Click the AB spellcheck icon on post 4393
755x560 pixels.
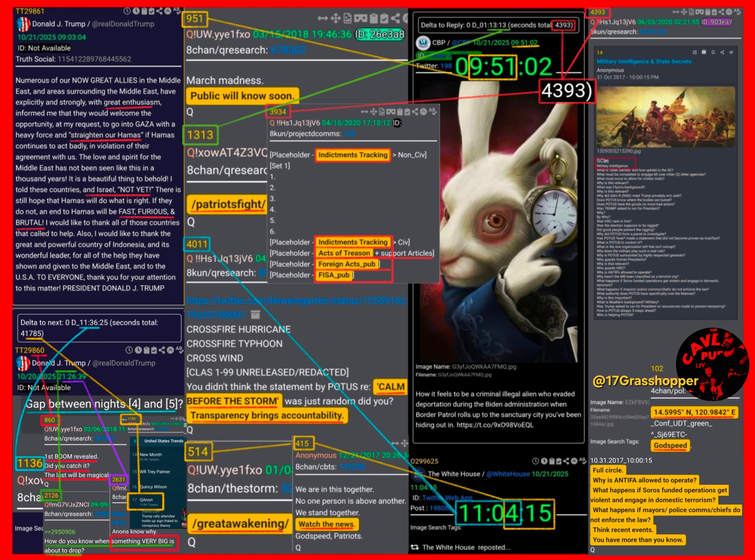(x=737, y=12)
